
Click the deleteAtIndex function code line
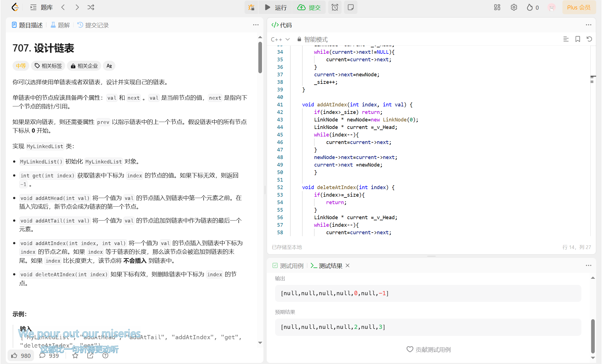click(x=348, y=187)
